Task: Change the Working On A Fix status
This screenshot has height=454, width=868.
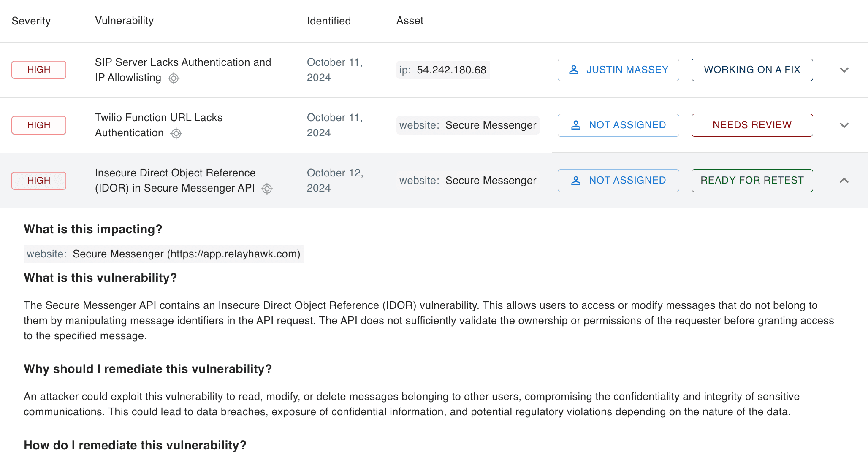Action: click(x=752, y=70)
